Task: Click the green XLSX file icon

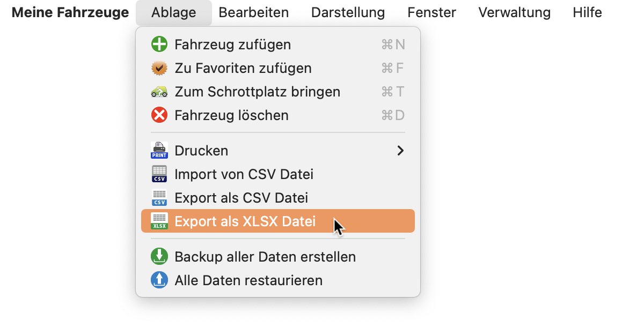Action: tap(159, 221)
